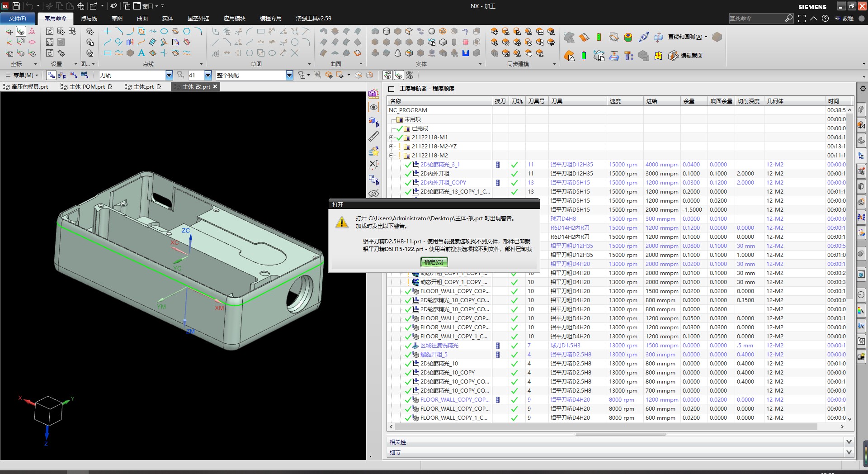Open navigator settings gear icon
Screen dimensions: 868x474
coord(863,89)
